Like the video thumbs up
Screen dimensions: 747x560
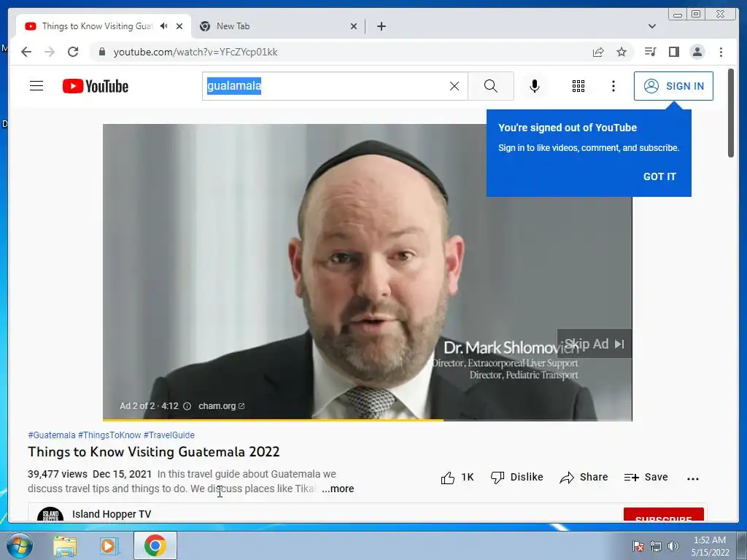pyautogui.click(x=457, y=478)
